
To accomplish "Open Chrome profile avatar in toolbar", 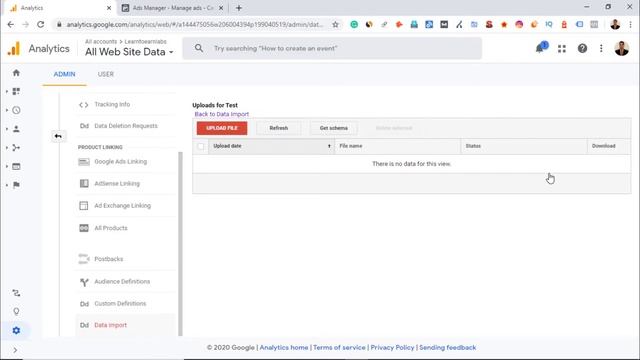I will click(615, 24).
